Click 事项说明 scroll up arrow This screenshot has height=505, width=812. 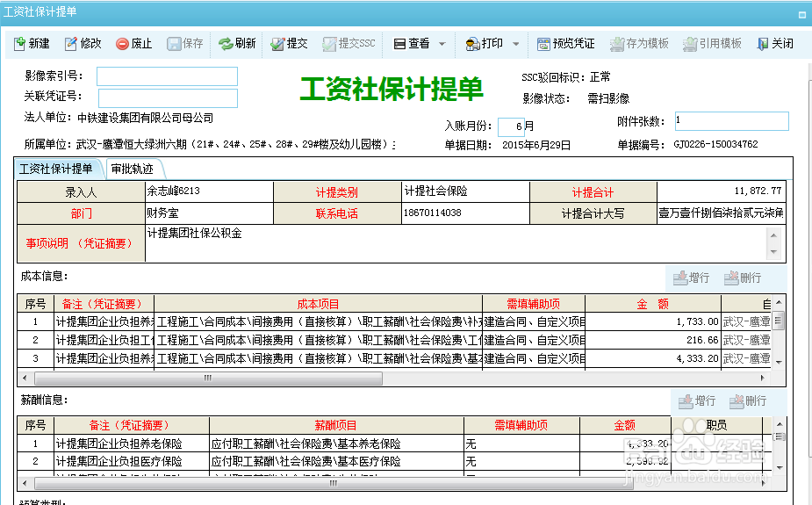click(x=773, y=235)
